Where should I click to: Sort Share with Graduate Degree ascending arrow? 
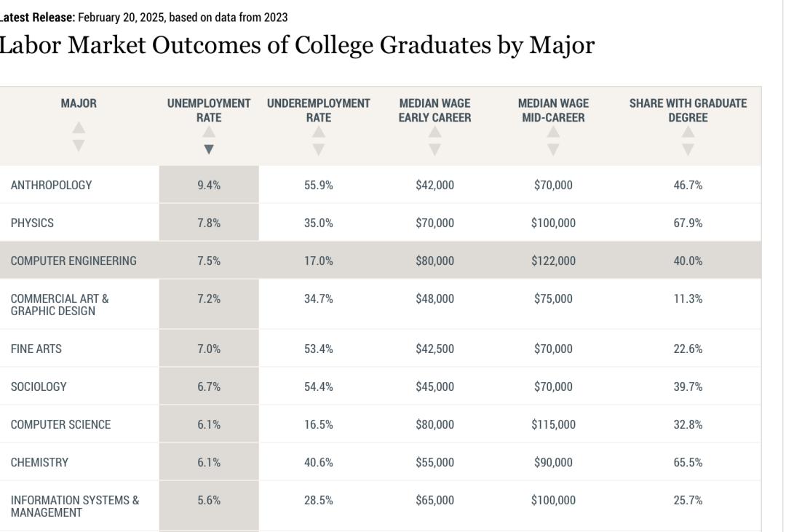[688, 132]
